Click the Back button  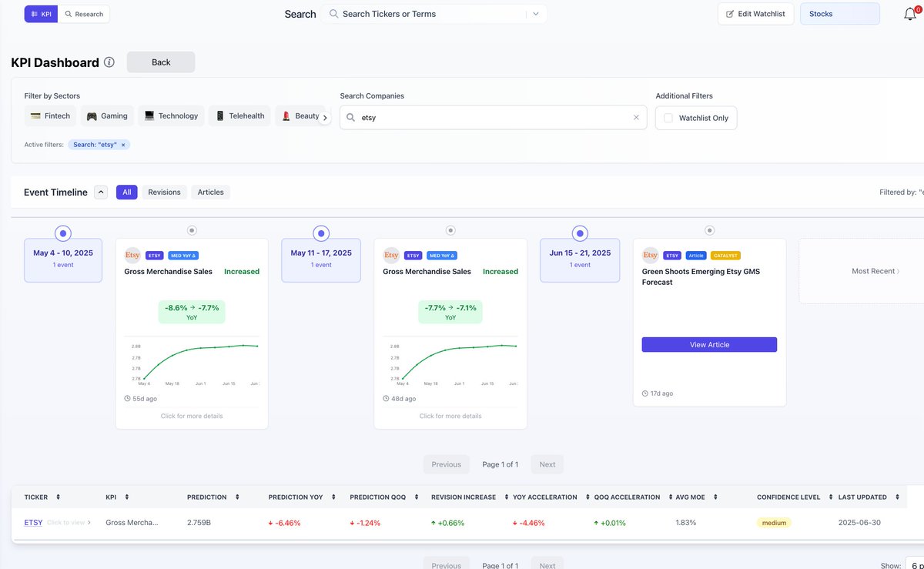pyautogui.click(x=161, y=62)
